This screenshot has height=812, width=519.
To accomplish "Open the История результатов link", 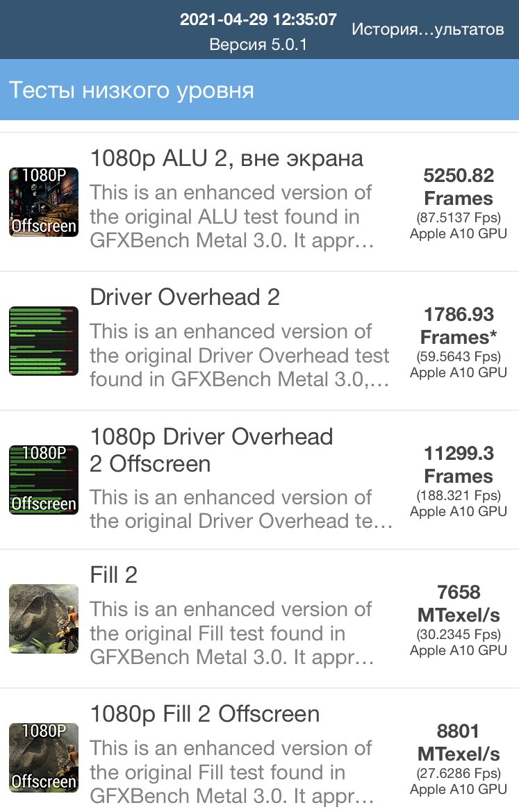I will (x=427, y=29).
